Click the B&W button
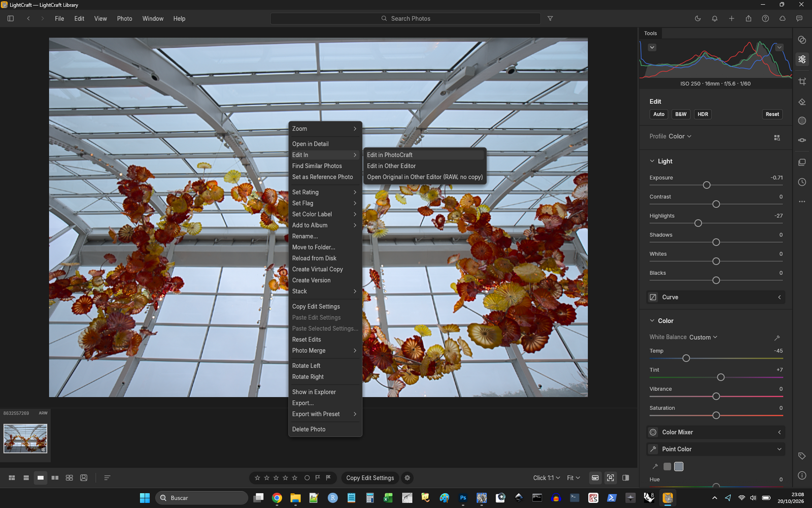The height and width of the screenshot is (508, 812). coord(681,114)
